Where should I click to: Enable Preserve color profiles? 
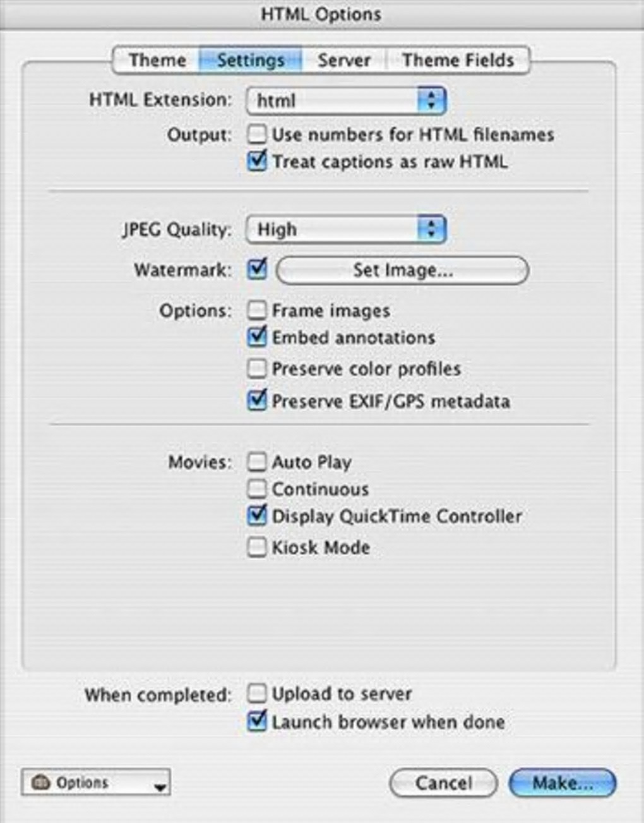pos(257,368)
